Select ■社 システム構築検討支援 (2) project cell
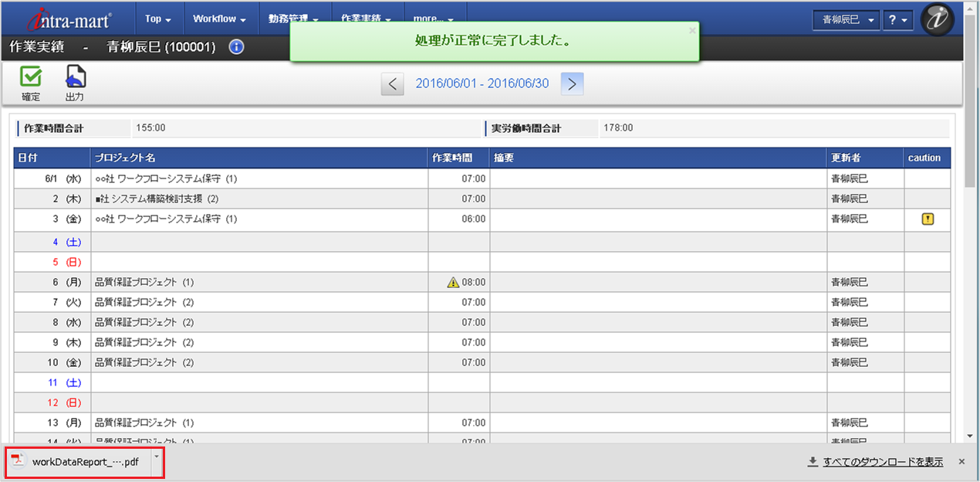Image resolution: width=980 pixels, height=482 pixels. (259, 199)
